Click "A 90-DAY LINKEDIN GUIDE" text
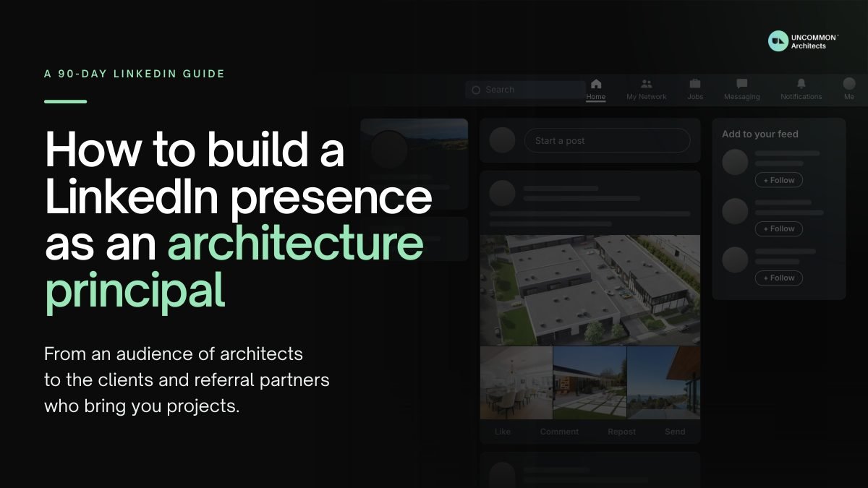Screen dimensions: 868x488 tap(135, 74)
